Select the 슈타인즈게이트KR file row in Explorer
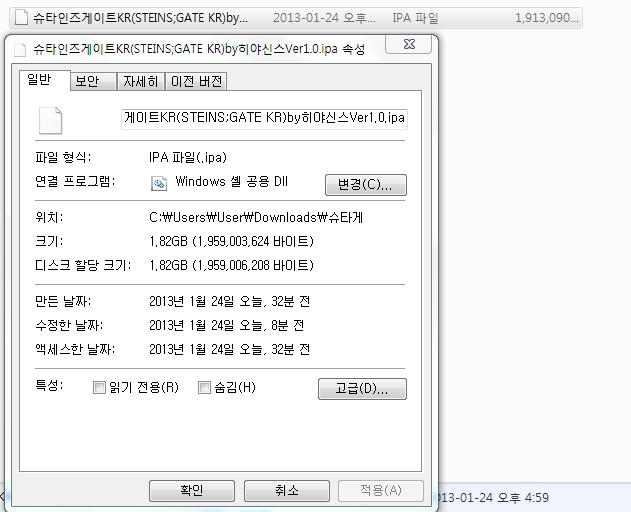The image size is (631, 512). [296, 18]
